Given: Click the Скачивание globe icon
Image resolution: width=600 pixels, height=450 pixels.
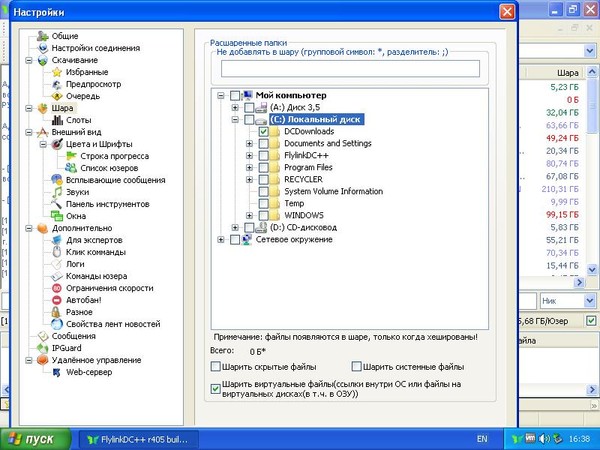Looking at the screenshot, I should tap(42, 60).
